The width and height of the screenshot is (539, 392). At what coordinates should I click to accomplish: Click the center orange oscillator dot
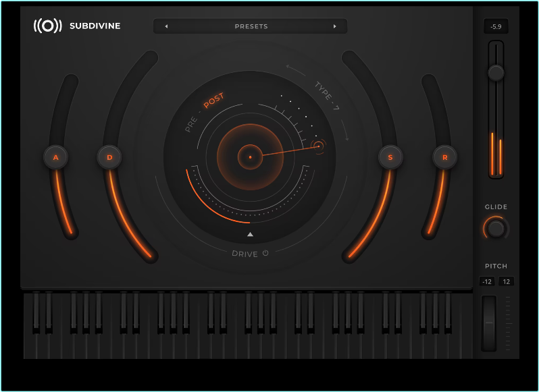[250, 157]
